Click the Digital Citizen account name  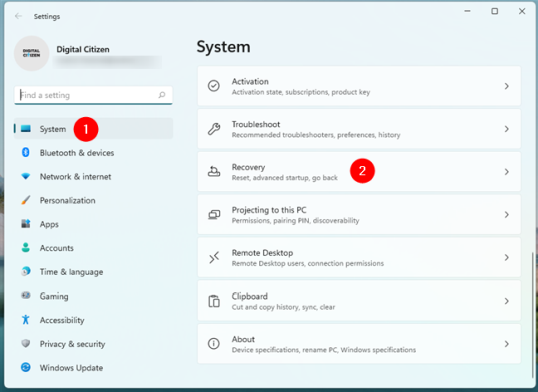(83, 49)
